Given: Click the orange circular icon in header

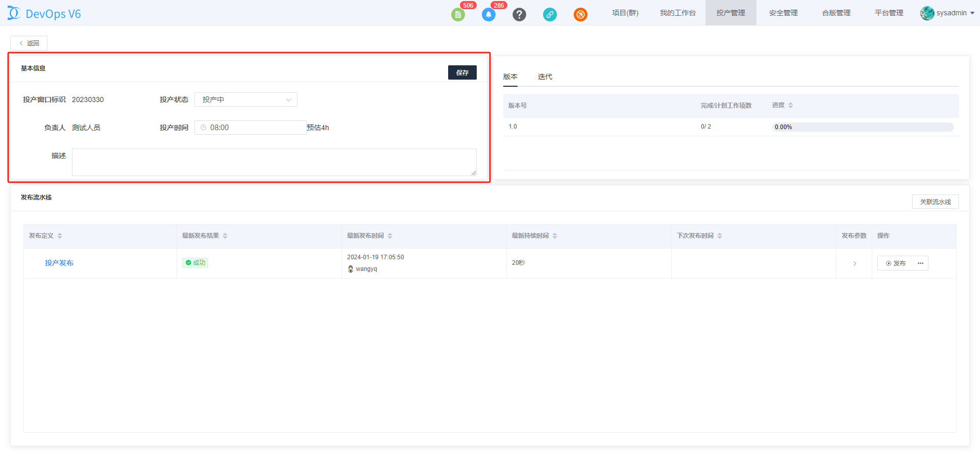Looking at the screenshot, I should coord(580,15).
